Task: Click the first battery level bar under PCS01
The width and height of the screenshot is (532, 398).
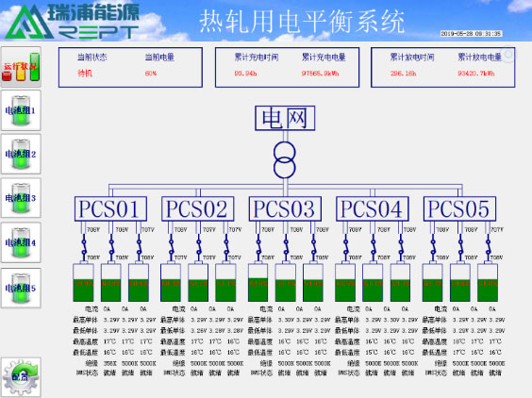Action: coord(83,283)
